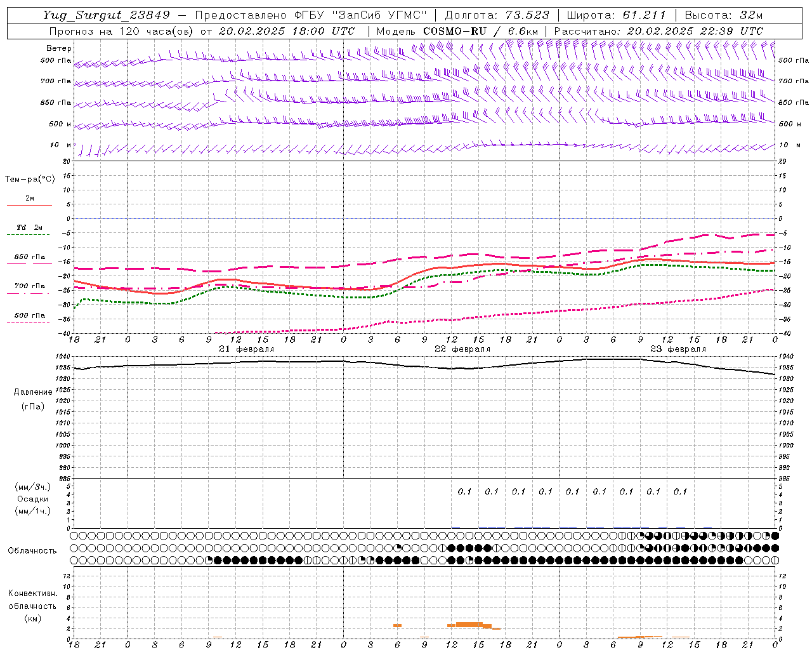Click the 700 гПа temperature legend label
The image size is (812, 650).
pos(30,286)
